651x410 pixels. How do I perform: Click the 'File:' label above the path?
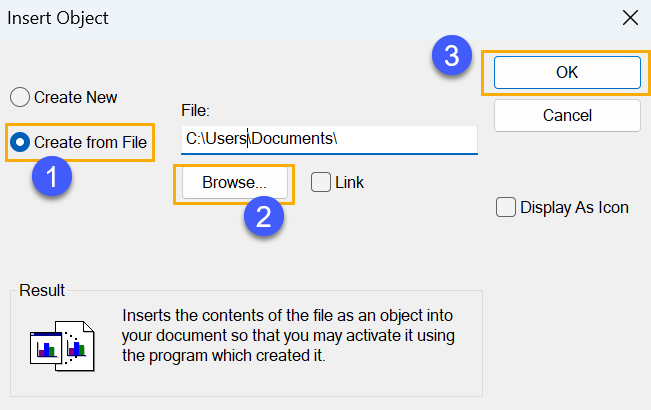point(195,110)
